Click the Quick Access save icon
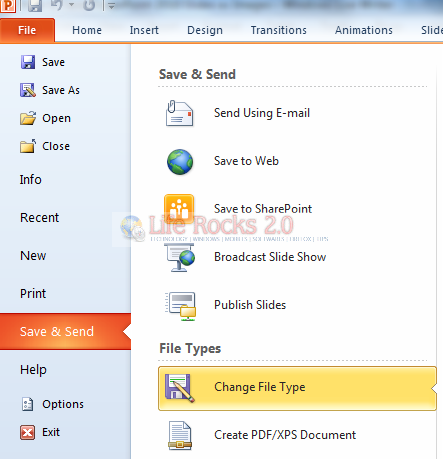443x459 pixels. [35, 6]
